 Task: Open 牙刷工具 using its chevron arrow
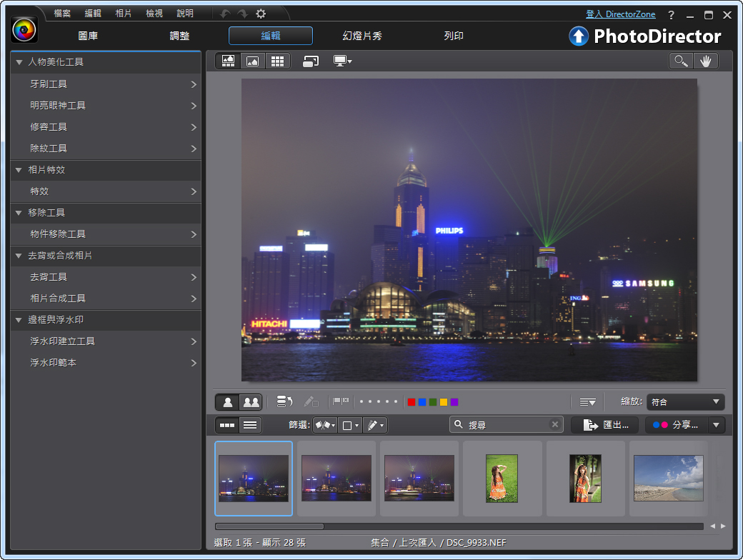pyautogui.click(x=194, y=84)
